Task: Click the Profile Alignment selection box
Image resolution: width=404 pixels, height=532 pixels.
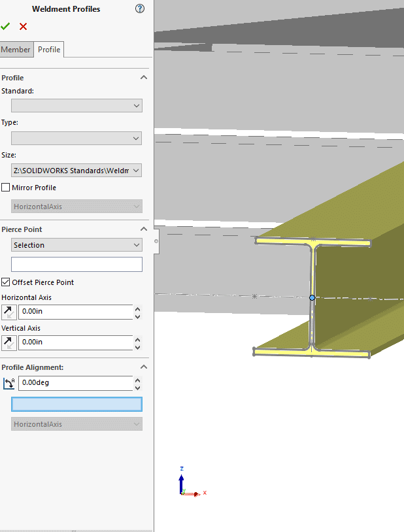Action: pyautogui.click(x=76, y=404)
